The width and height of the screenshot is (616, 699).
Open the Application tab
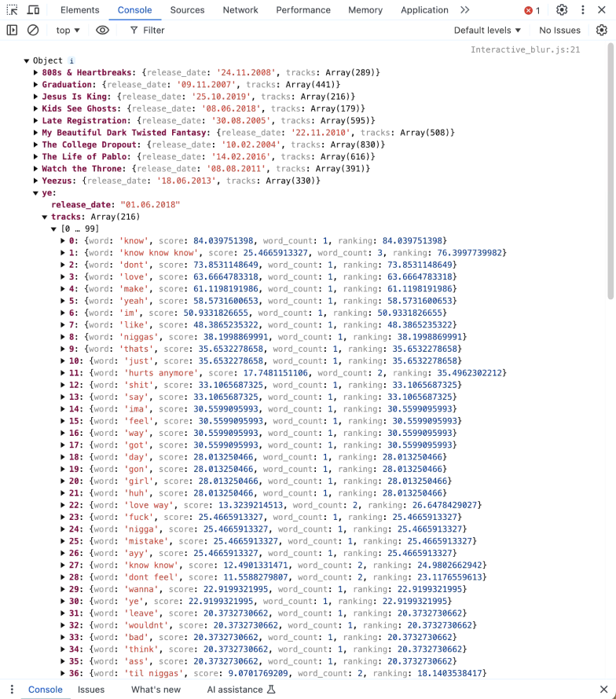pos(424,9)
